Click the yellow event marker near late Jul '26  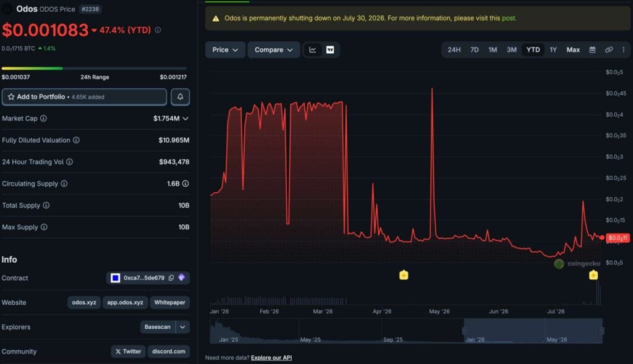pyautogui.click(x=593, y=275)
